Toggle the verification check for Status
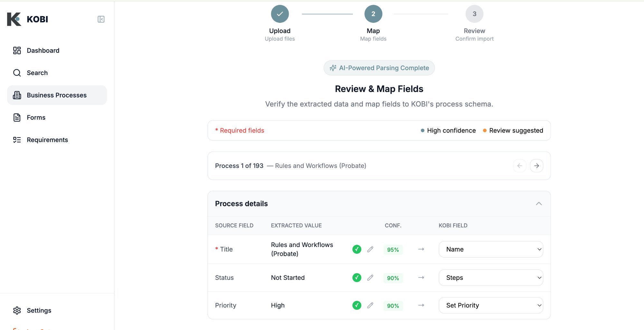 tap(356, 278)
